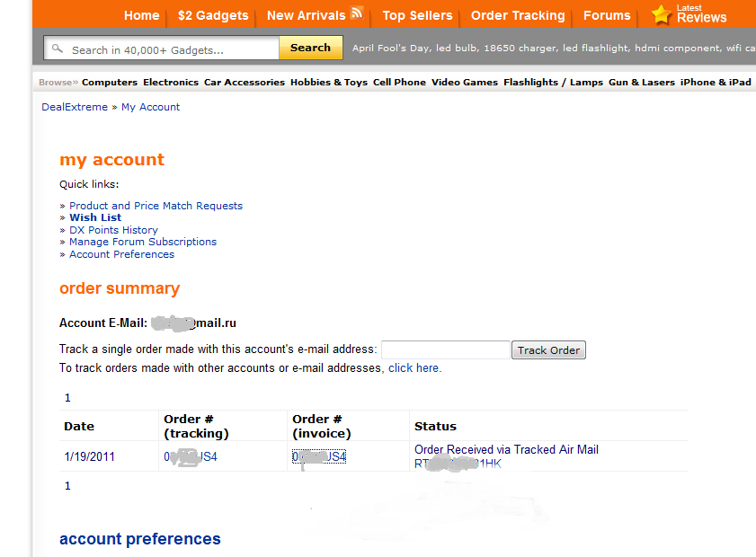Image resolution: width=756 pixels, height=557 pixels.
Task: Open Product and Price Match Requests link
Action: tap(156, 206)
